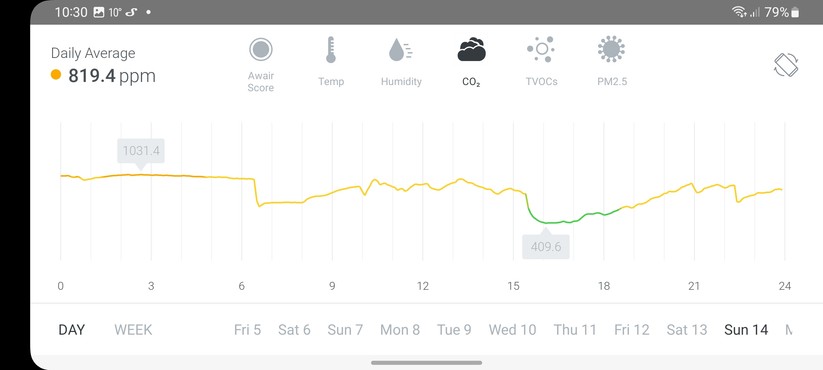Screen dimensions: 823x370
Task: Choose Sun 7 in date list
Action: (x=345, y=330)
